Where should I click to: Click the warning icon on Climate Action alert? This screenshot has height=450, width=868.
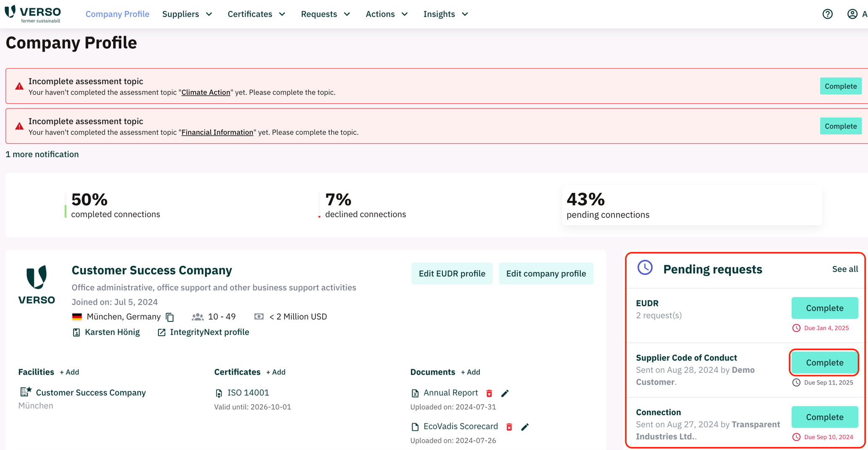[x=19, y=86]
